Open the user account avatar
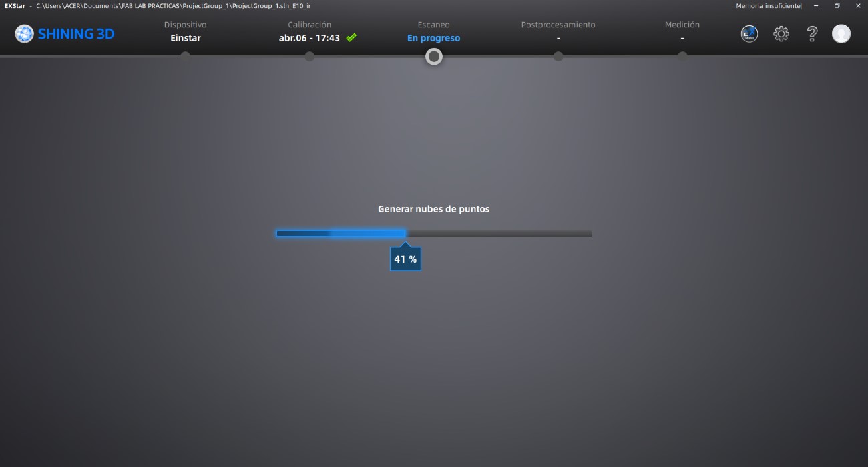This screenshot has height=467, width=868. click(841, 34)
